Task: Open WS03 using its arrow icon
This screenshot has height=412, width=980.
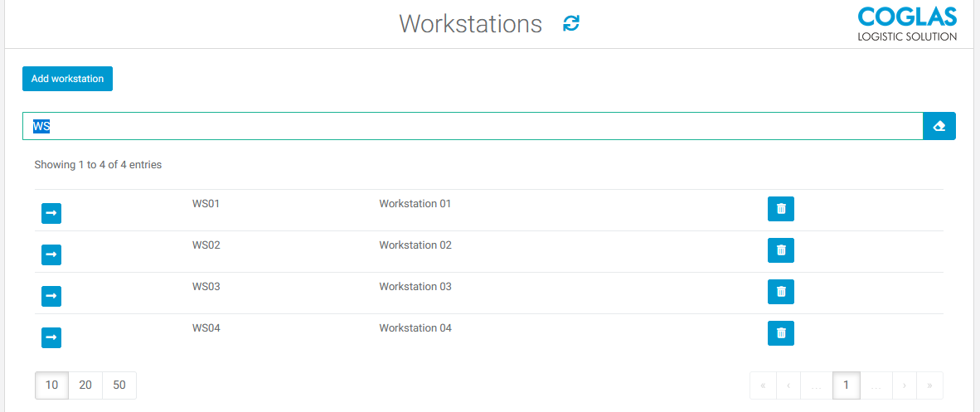Action: (51, 296)
